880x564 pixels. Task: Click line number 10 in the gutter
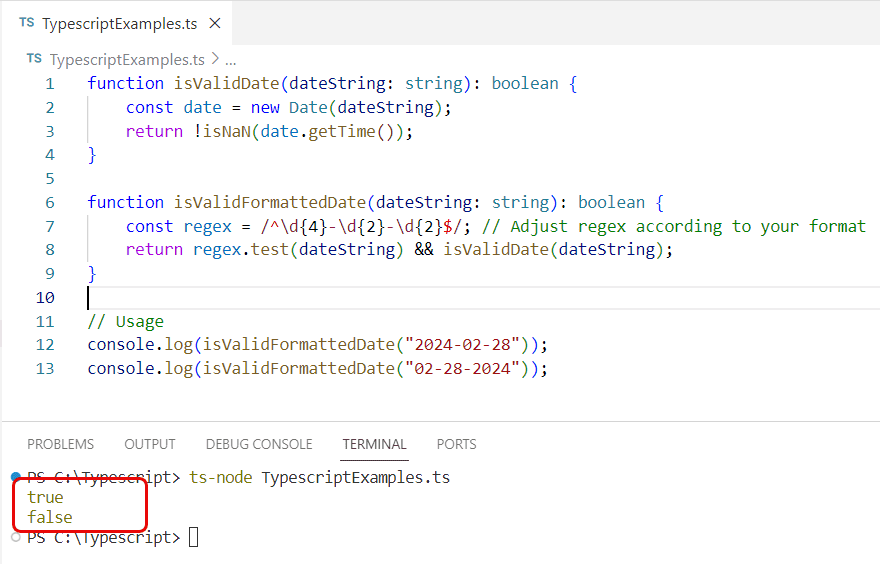point(45,297)
